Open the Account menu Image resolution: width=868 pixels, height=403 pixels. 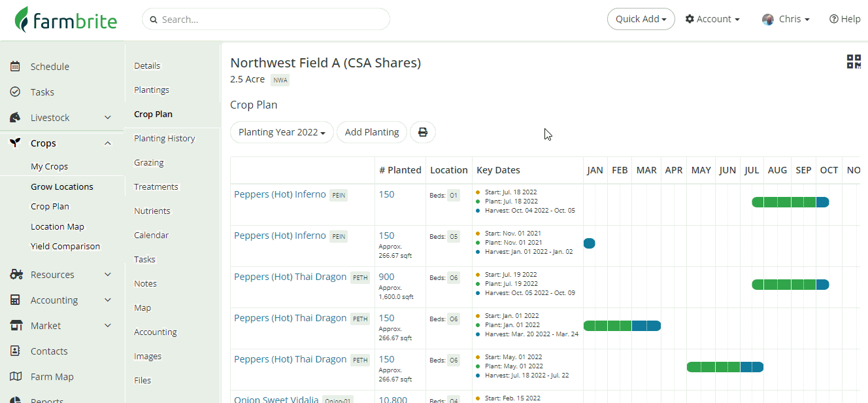pyautogui.click(x=712, y=20)
